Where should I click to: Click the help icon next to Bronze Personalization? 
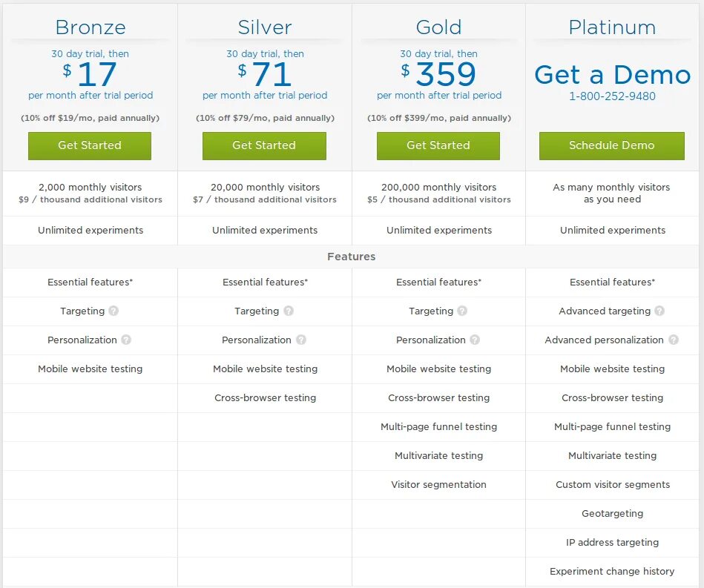126,340
